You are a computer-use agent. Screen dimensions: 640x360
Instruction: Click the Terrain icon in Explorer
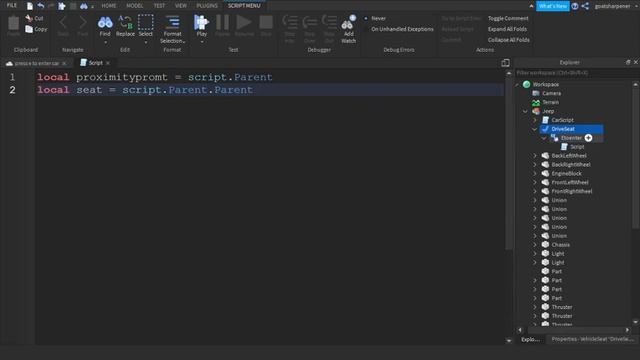pos(536,102)
